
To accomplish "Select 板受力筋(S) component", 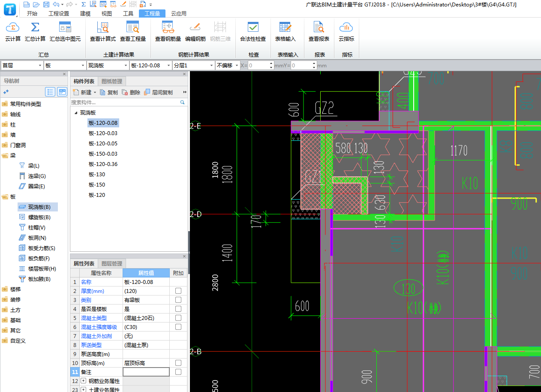I will (x=37, y=248).
